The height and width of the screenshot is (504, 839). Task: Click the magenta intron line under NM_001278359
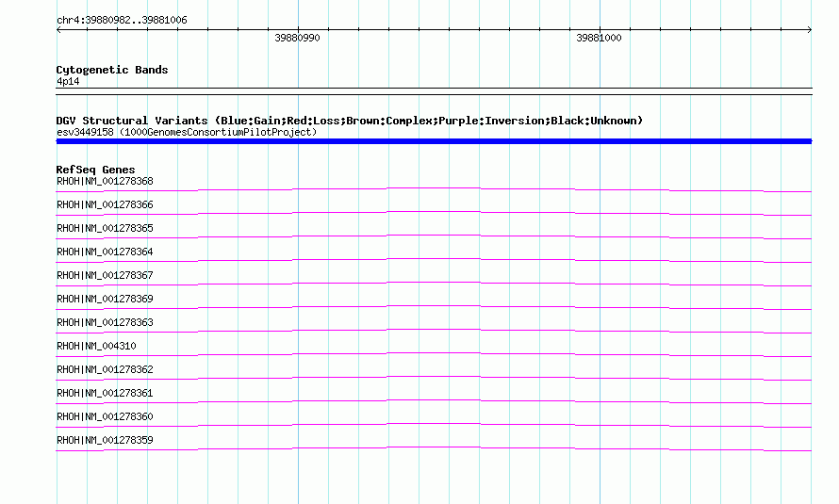434,447
